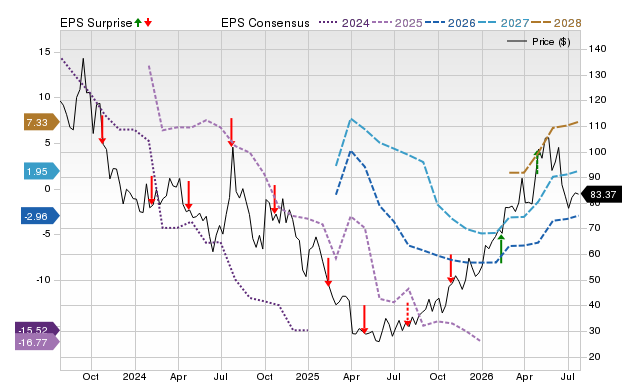Click the 2024 label on the time axis
The width and height of the screenshot is (640, 382).
coord(134,376)
